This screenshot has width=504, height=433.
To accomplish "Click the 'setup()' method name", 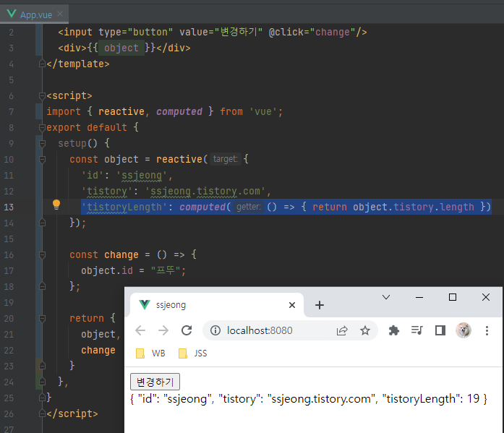I will (77, 143).
